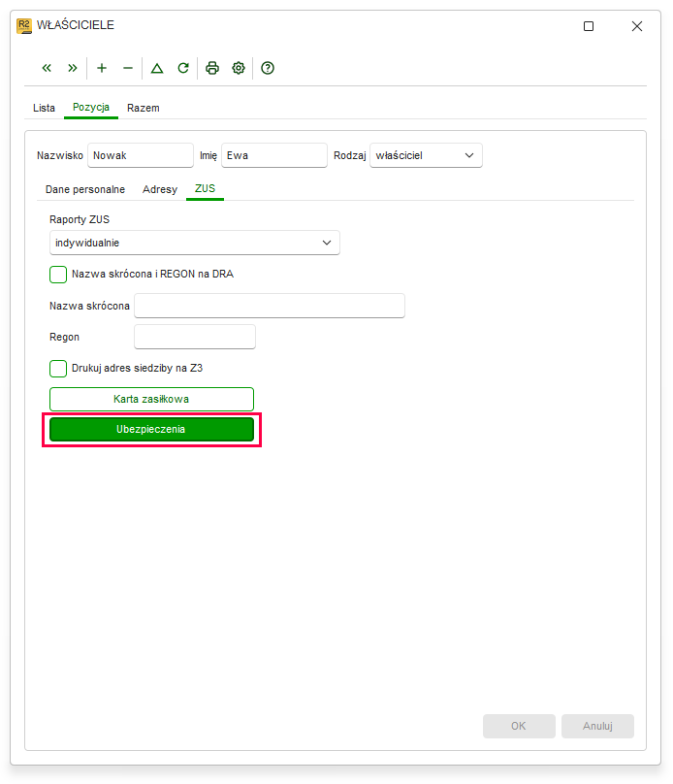
Task: Open the Raporty ZUS dropdown
Action: coord(194,243)
